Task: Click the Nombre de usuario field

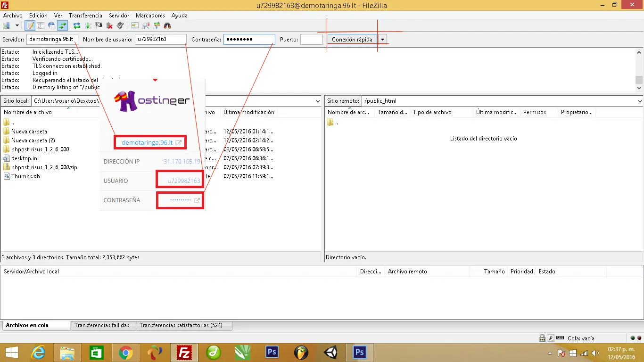Action: (x=161, y=40)
